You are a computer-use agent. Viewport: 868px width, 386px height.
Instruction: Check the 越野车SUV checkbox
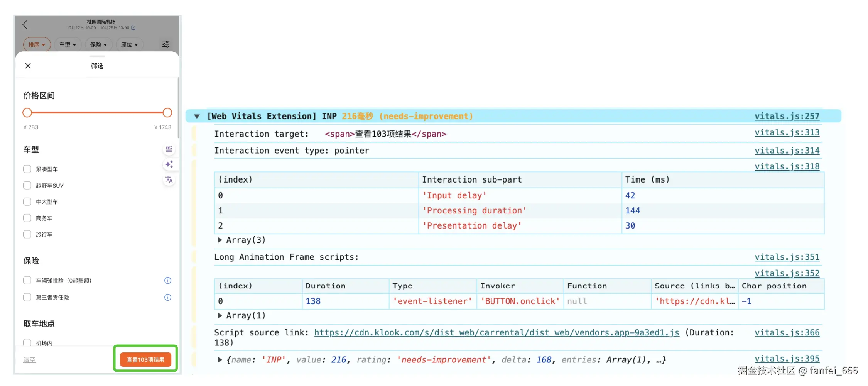click(x=27, y=185)
